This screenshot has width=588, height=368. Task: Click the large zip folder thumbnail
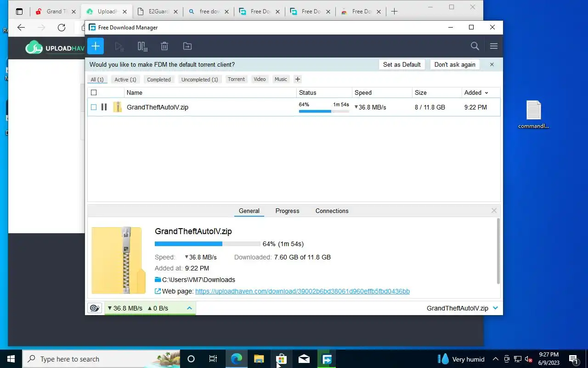click(119, 260)
